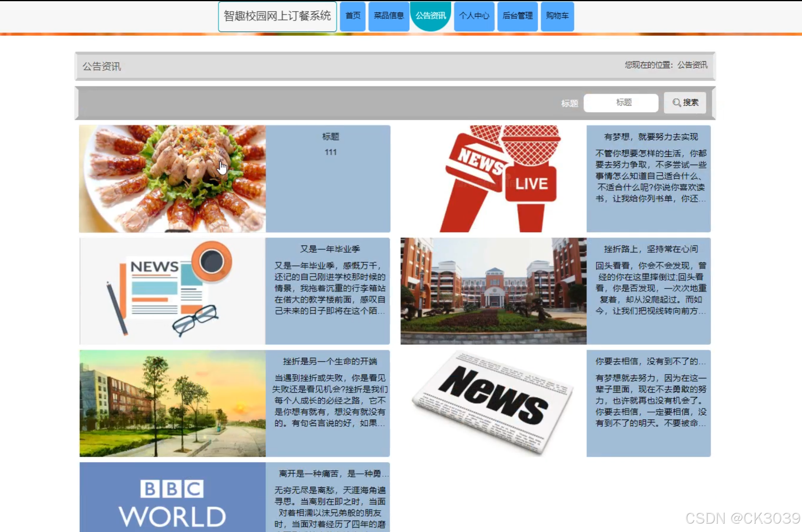Click the campus sunset road photo

pyautogui.click(x=172, y=403)
